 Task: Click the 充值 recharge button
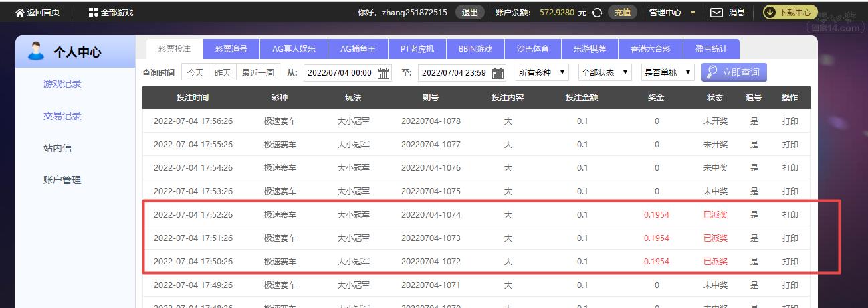click(x=623, y=13)
